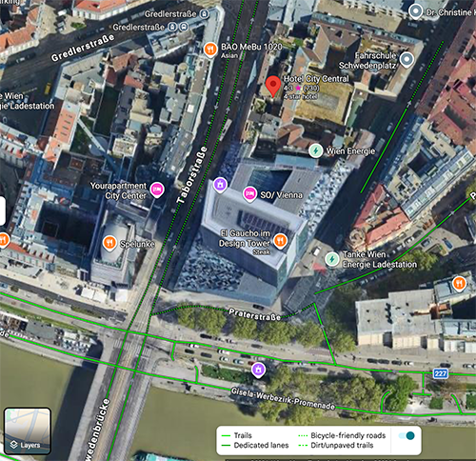
Task: Select Dr. Christine place marker
Action: point(415,12)
